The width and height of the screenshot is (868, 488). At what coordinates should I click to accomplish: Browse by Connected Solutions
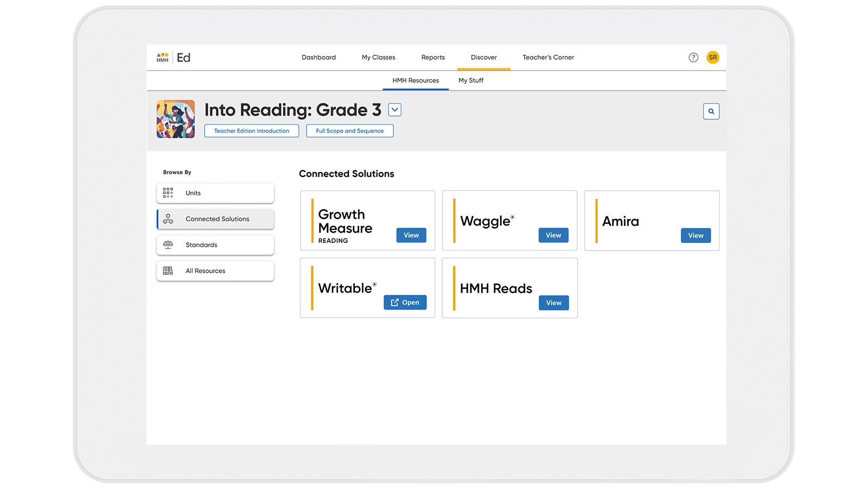pyautogui.click(x=215, y=219)
